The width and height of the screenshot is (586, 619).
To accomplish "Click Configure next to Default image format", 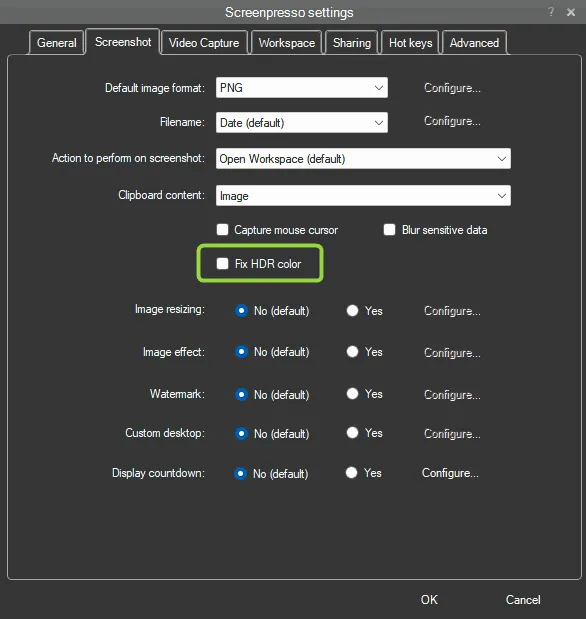I will (452, 88).
